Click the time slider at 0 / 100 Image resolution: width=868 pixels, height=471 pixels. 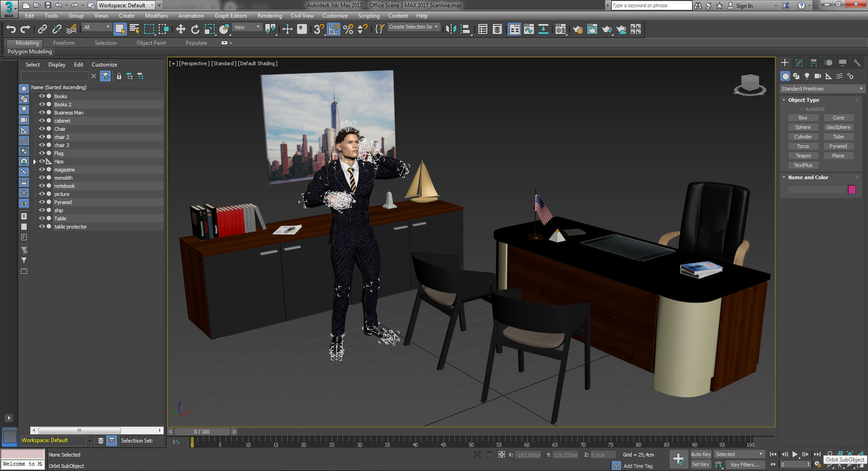(x=202, y=432)
